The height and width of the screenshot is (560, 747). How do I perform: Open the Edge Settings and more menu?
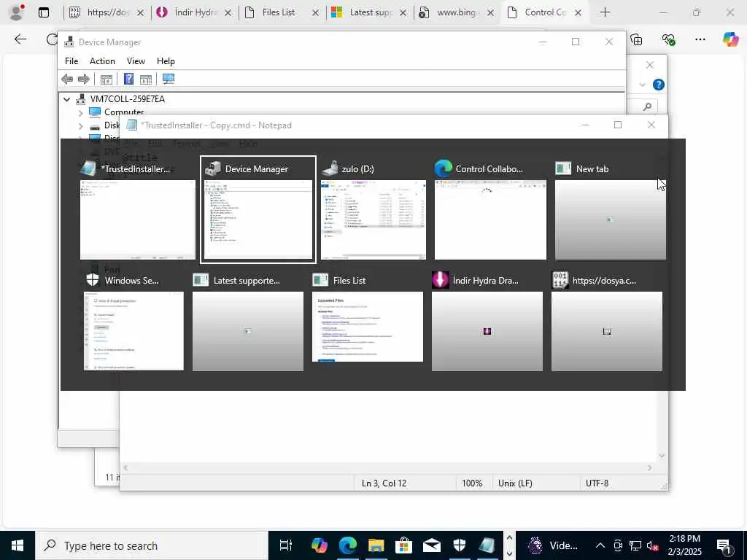coord(700,39)
